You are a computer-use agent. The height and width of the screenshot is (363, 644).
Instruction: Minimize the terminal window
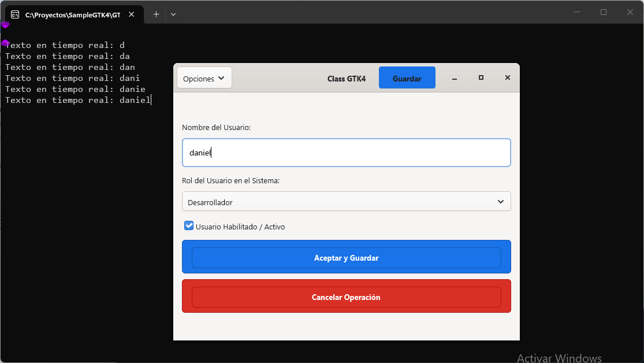tap(577, 12)
